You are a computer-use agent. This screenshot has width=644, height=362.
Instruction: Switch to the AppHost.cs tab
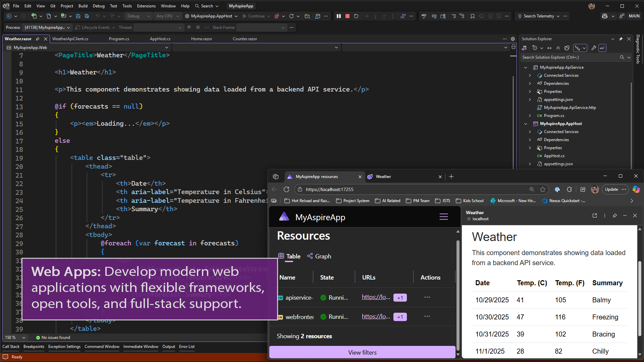click(x=160, y=39)
